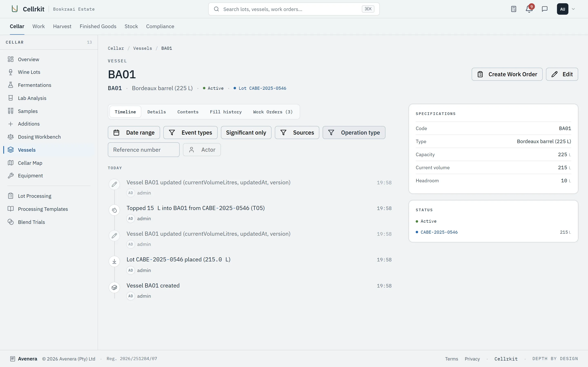
Task: Expand the user account chevron menu
Action: pos(574,9)
